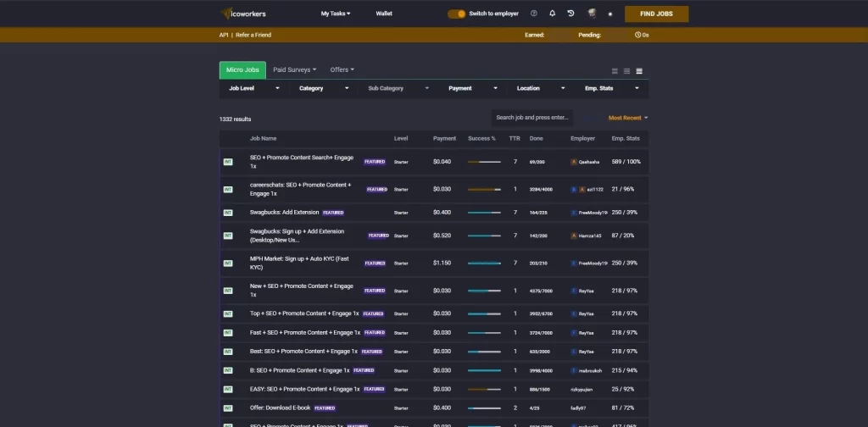The height and width of the screenshot is (427, 868).
Task: Click INT badge on EASY: SEO row
Action: 228,390
